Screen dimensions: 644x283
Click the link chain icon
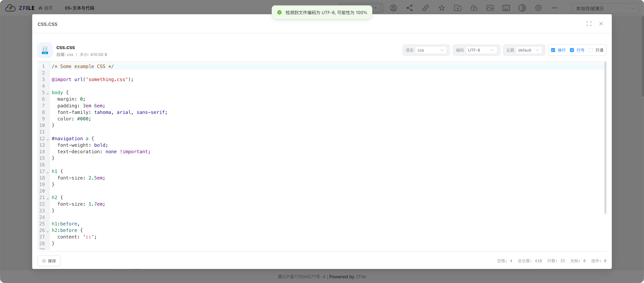pos(425,8)
